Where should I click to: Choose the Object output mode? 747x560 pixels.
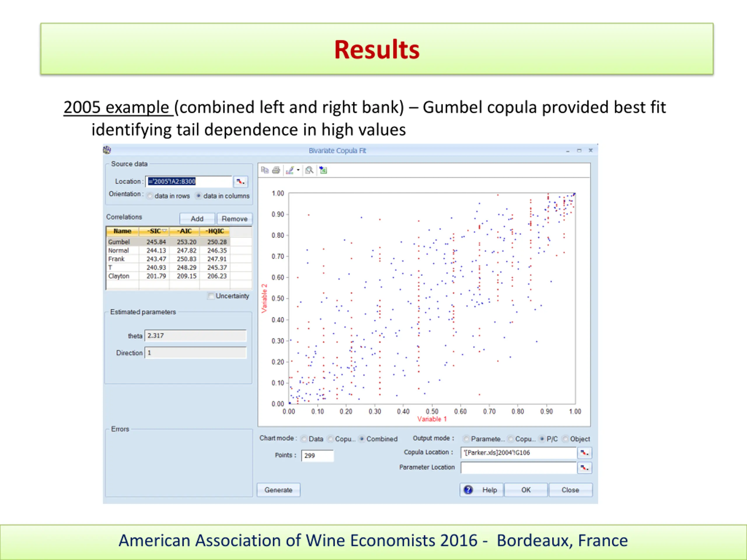(565, 439)
